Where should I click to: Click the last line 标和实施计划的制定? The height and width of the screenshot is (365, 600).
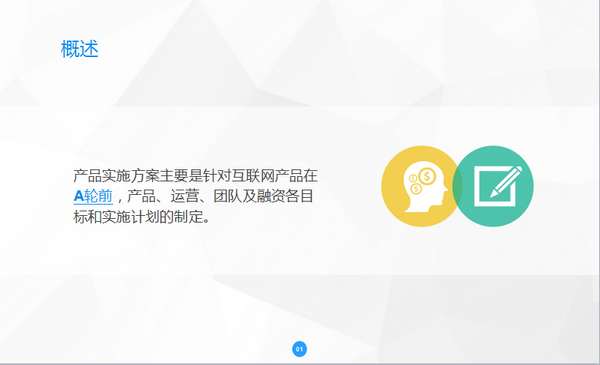pos(142,217)
